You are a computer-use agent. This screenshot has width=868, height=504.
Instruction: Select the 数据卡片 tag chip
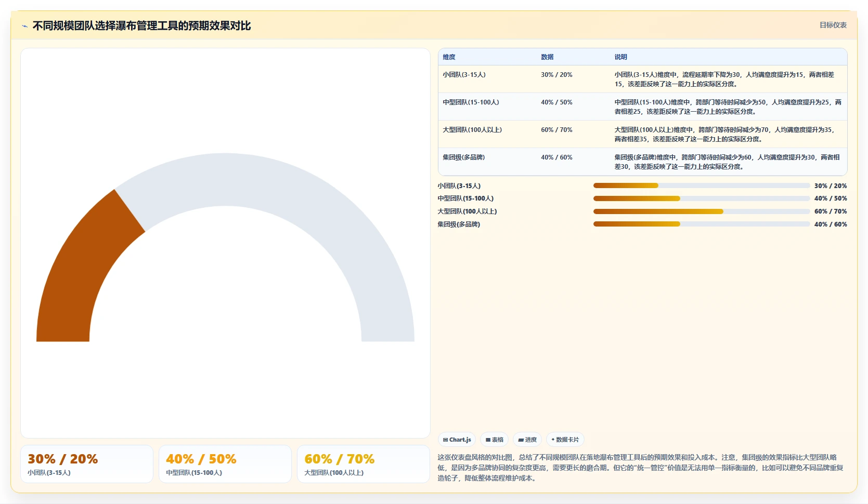click(x=565, y=440)
